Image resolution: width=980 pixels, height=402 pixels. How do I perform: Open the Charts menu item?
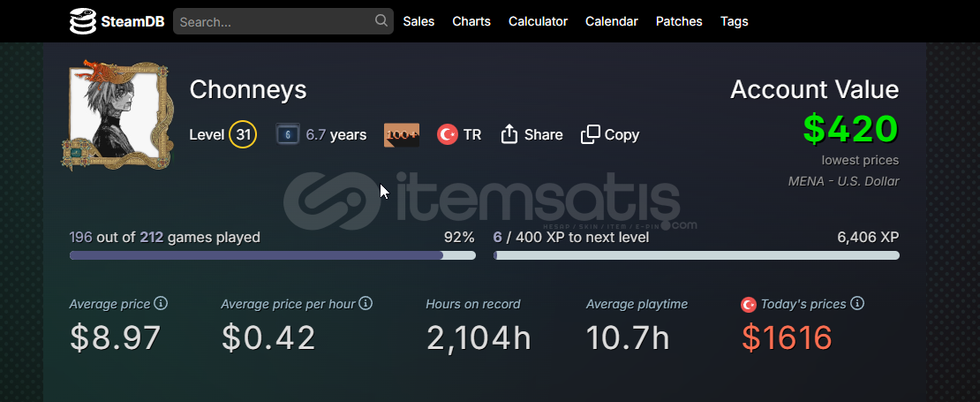coord(471,21)
